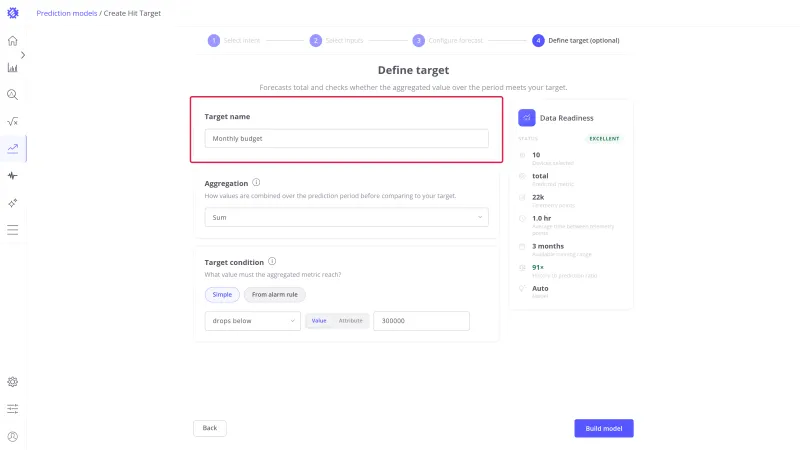Open the square root formula icon
The width and height of the screenshot is (800, 450).
pyautogui.click(x=13, y=121)
